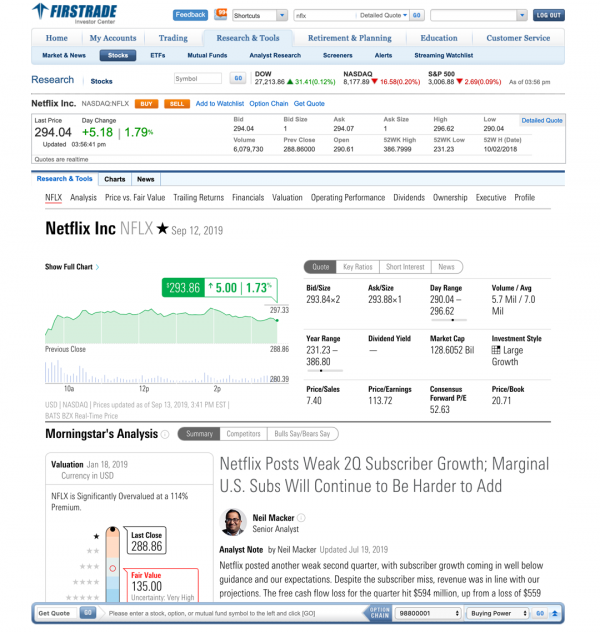Click the Day Range slider indicator
600x632 pixels.
[452, 320]
